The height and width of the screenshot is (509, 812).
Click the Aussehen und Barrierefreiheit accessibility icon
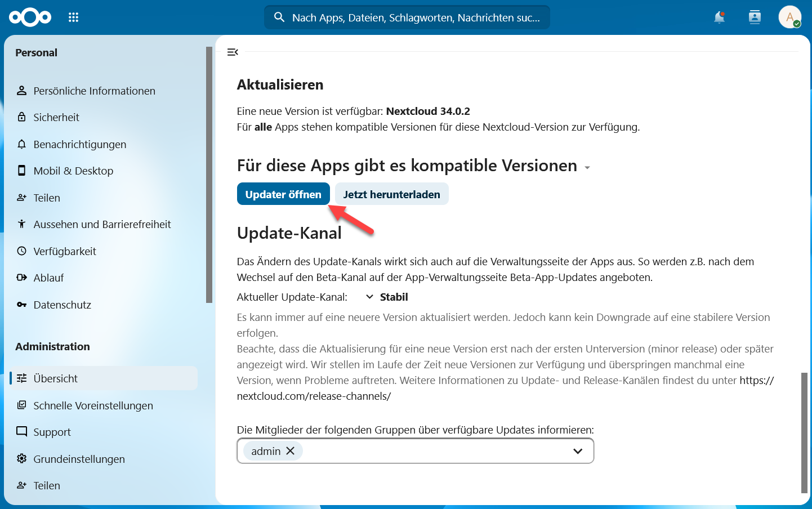21,224
